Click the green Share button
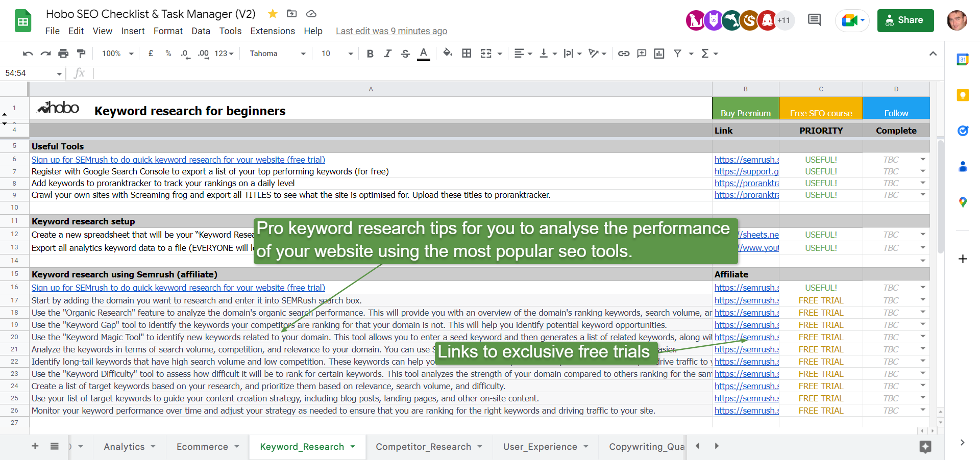The image size is (980, 460). pyautogui.click(x=905, y=20)
